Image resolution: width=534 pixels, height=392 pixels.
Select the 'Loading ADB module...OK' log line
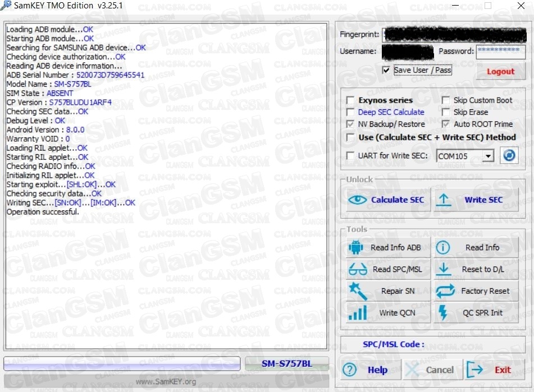coord(50,29)
